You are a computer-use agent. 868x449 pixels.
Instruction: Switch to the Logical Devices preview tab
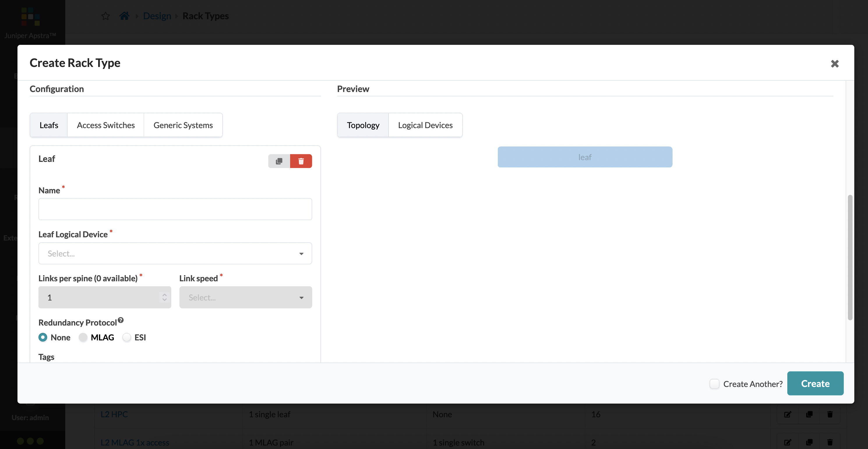click(425, 125)
